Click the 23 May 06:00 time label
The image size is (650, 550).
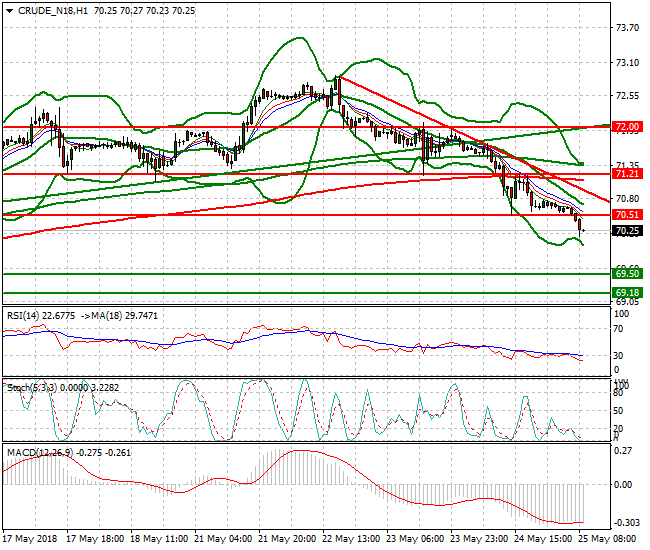coord(415,539)
